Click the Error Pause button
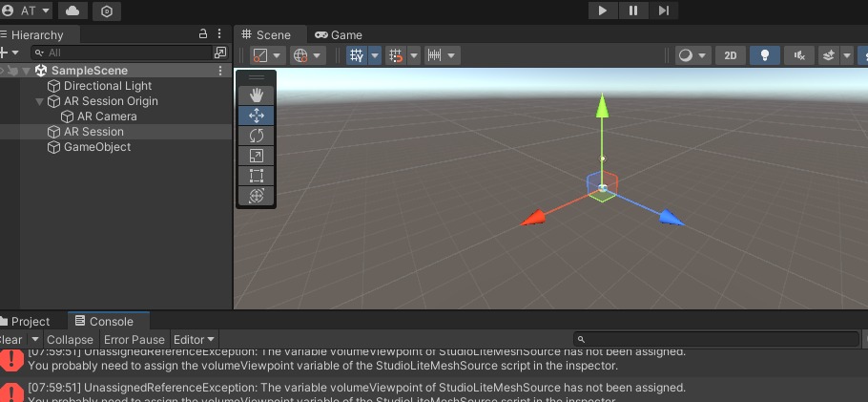 click(x=134, y=339)
